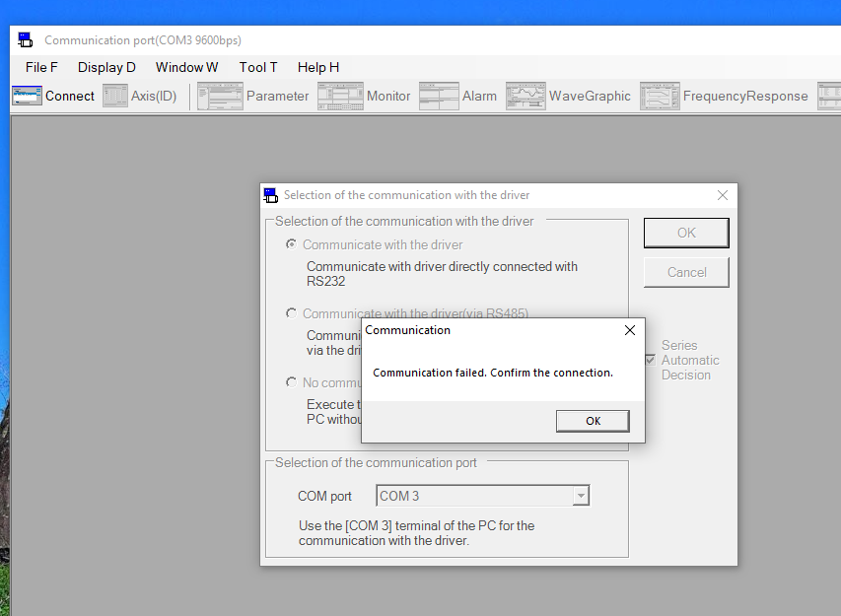The image size is (841, 616).
Task: Click the 'Communication port(COM3 9600bps)' title text
Action: coord(143,40)
